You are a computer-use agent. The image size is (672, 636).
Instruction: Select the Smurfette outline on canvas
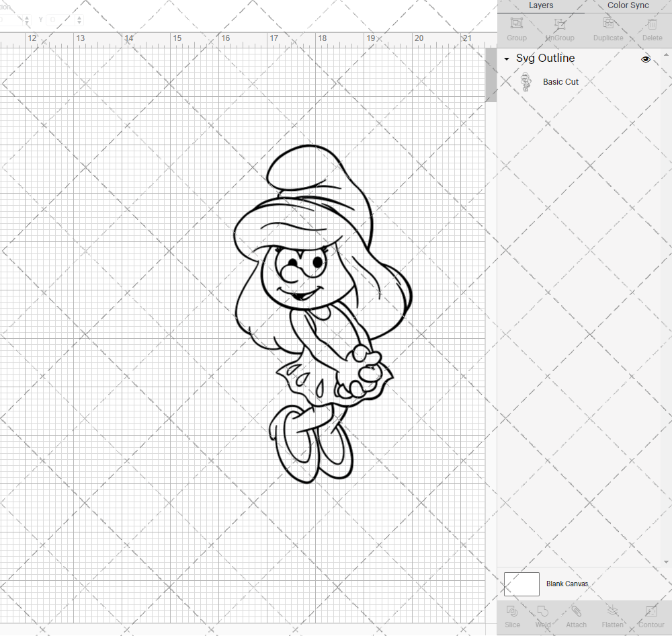(x=323, y=315)
